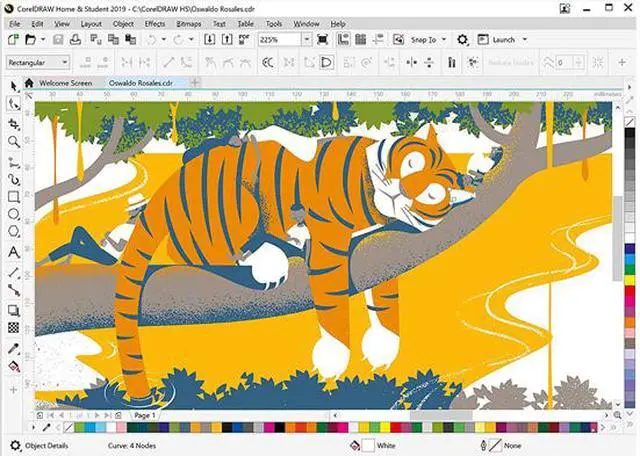640x456 pixels.
Task: Open the Rectangular selection mode dropdown
Action: pyautogui.click(x=38, y=62)
